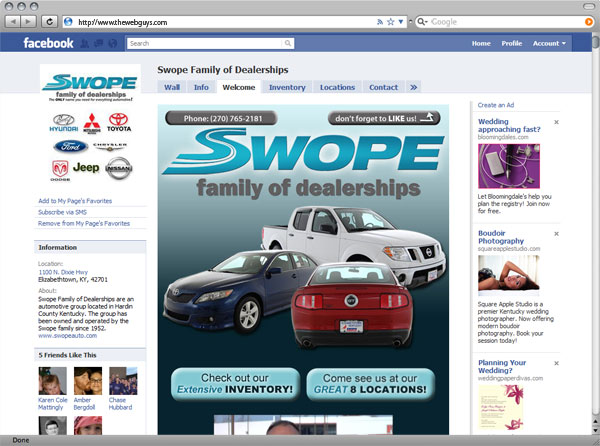Image resolution: width=600 pixels, height=446 pixels.
Task: Click the Toyota logo
Action: pos(119,122)
